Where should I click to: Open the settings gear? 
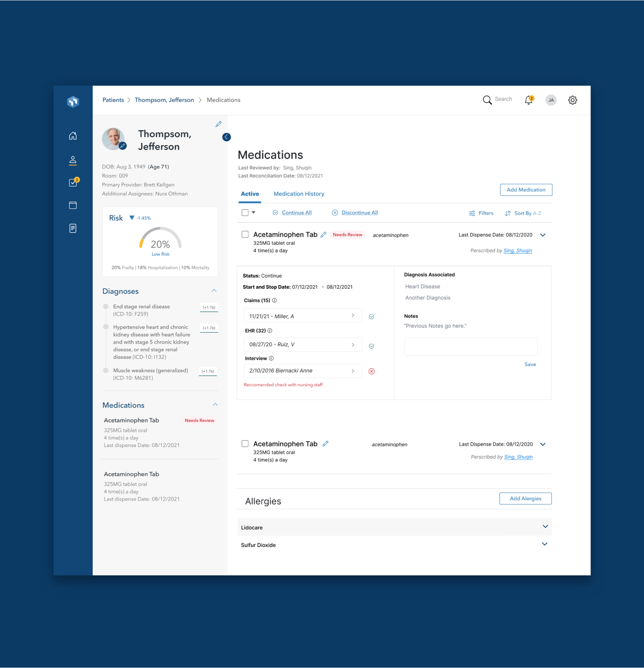coord(573,100)
